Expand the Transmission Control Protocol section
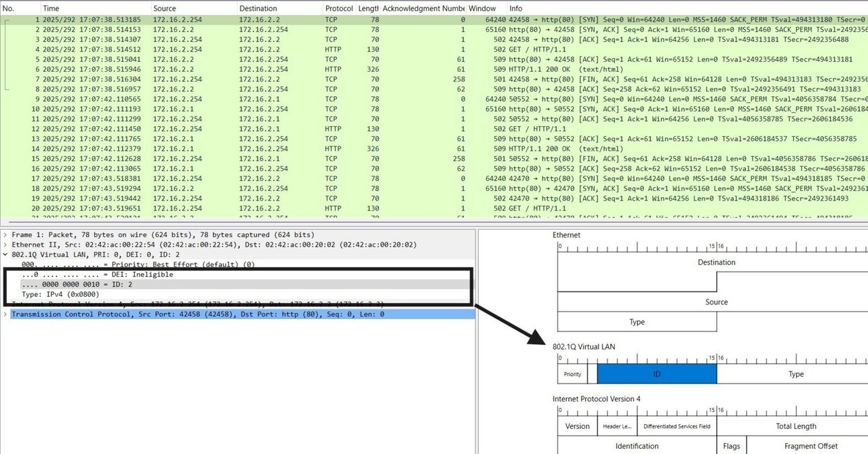This screenshot has height=454, width=868. 5,314
